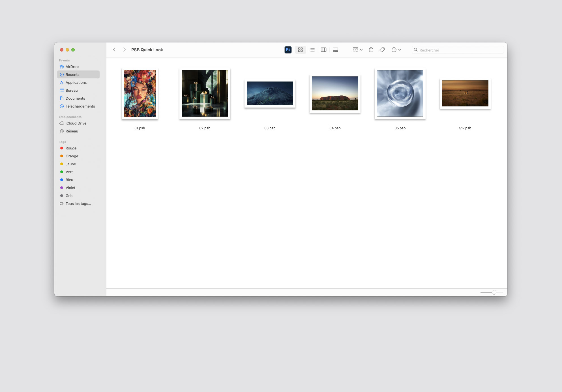Open the grouping options dropdown
The width and height of the screenshot is (562, 392).
tap(357, 50)
